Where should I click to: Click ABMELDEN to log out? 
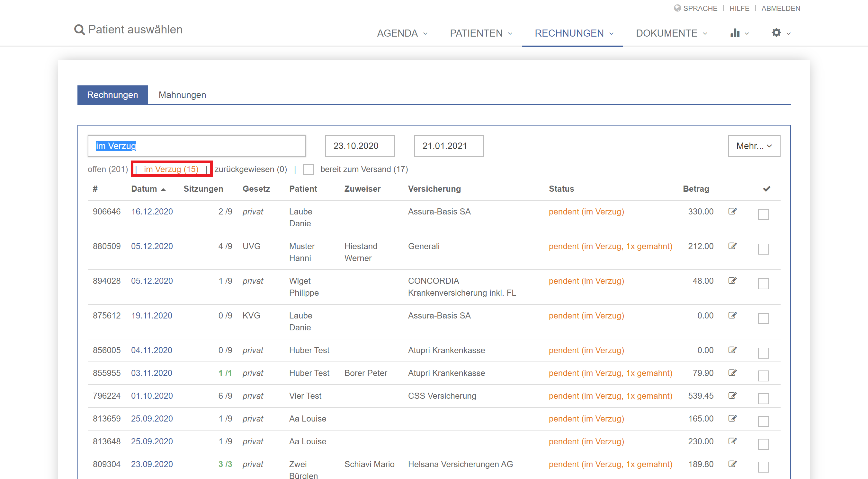781,8
